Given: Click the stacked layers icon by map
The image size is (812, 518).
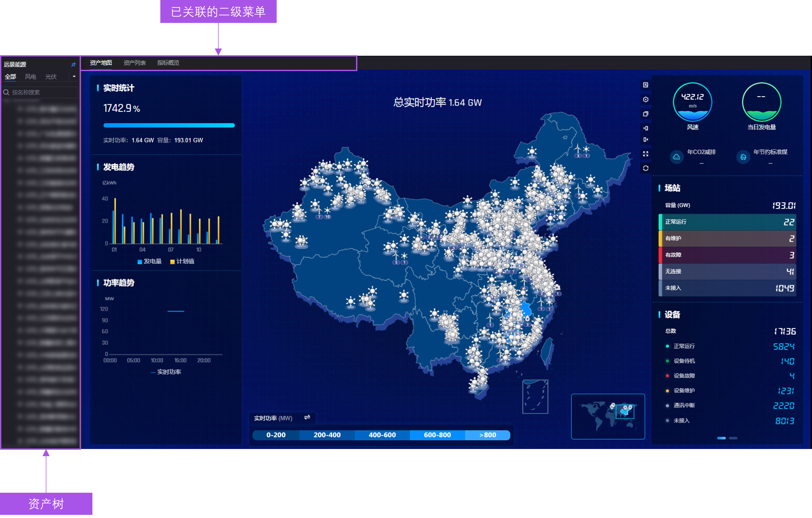Looking at the screenshot, I should click(x=645, y=114).
